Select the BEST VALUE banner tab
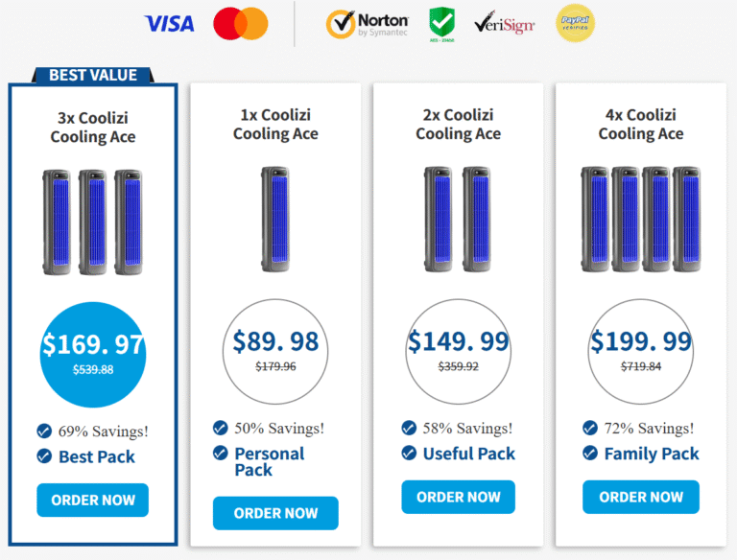Screen dimensions: 737x560 92,75
